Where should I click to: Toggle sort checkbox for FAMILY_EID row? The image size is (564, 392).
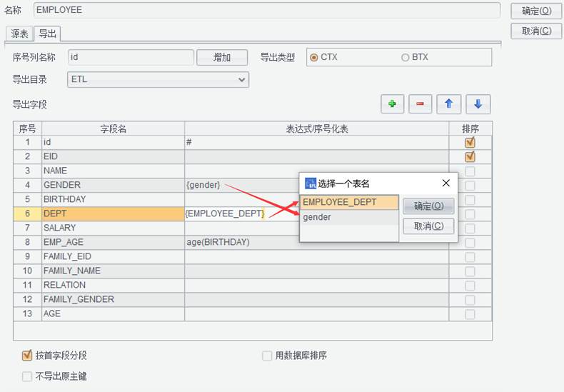coord(470,257)
